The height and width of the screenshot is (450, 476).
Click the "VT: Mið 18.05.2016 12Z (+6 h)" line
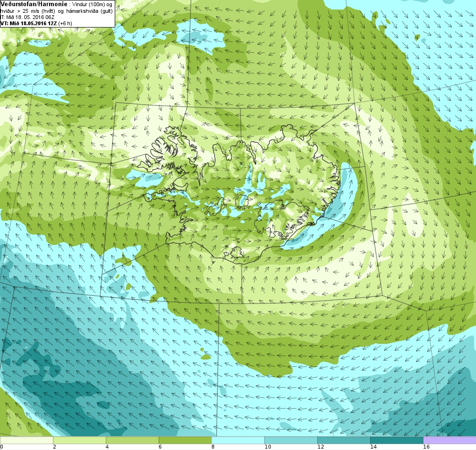pos(36,23)
